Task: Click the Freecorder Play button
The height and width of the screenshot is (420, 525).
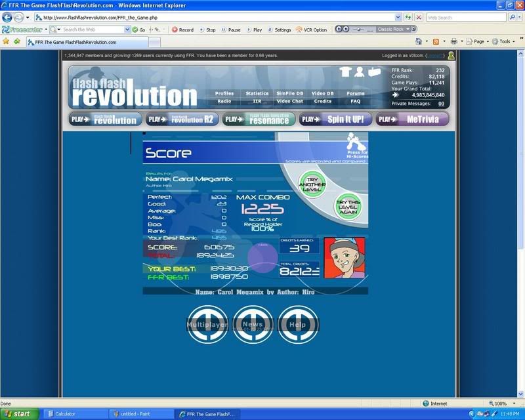Action: [255, 30]
